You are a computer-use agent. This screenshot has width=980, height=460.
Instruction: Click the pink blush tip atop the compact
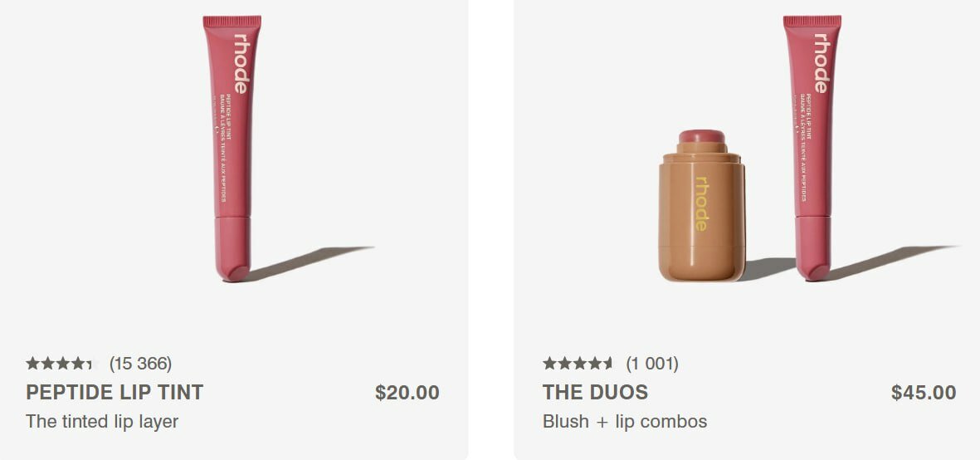(x=702, y=137)
